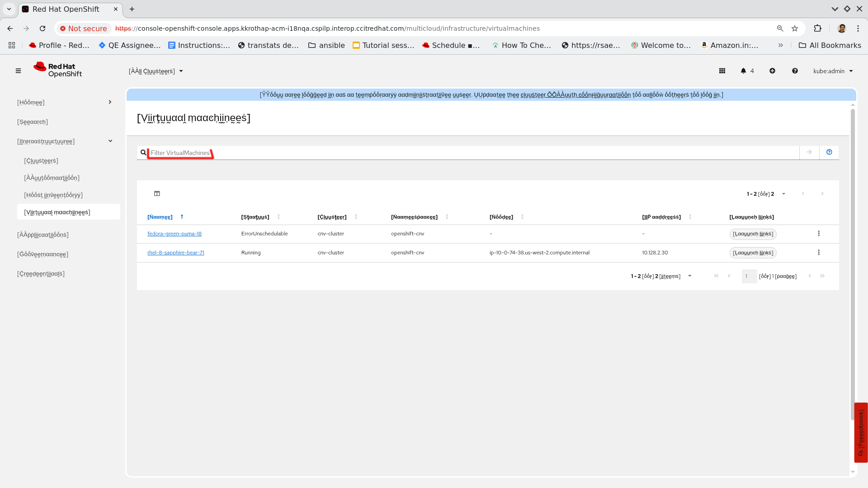This screenshot has height=488, width=868.
Task: Click the search arrow submit button
Action: (x=809, y=152)
